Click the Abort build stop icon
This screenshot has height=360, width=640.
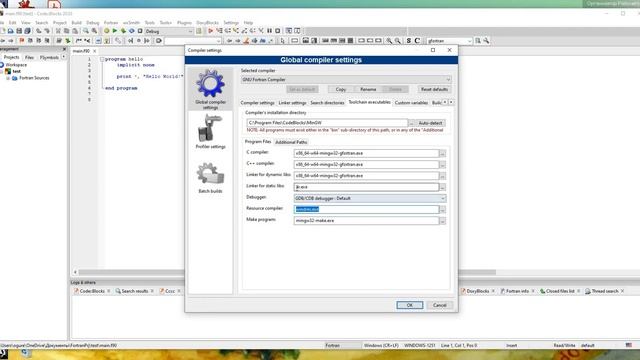(x=140, y=31)
